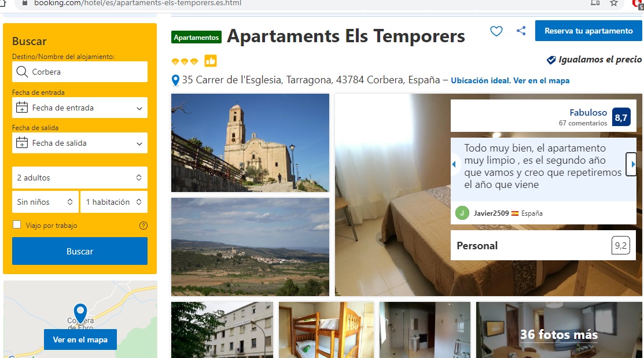Screen dimensions: 644x358
Task: Click the blue location pin before the address
Action: [x=175, y=80]
